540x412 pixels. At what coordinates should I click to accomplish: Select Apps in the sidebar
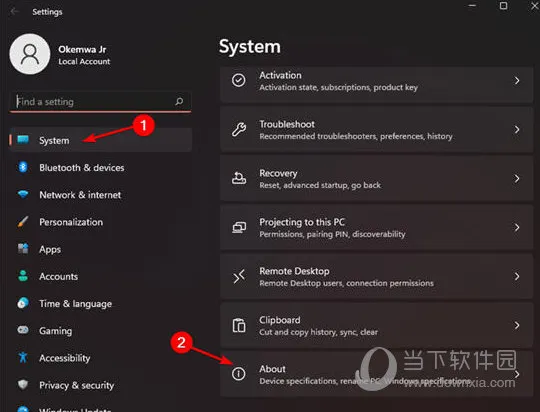pyautogui.click(x=50, y=249)
